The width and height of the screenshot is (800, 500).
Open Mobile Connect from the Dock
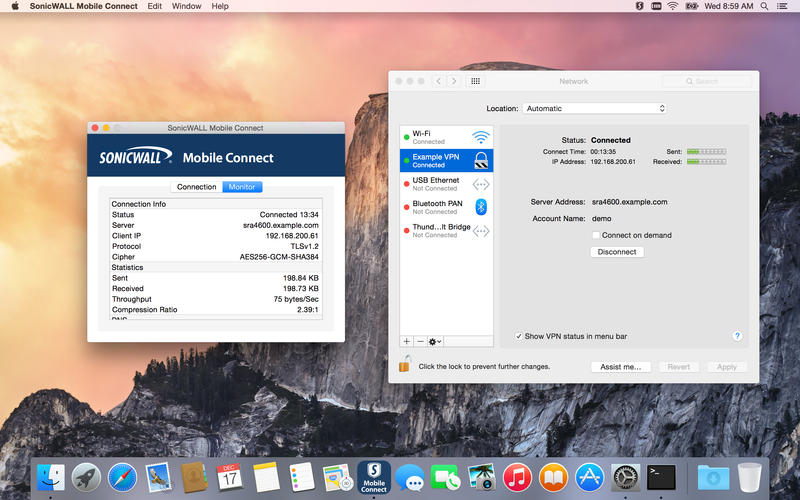point(374,476)
